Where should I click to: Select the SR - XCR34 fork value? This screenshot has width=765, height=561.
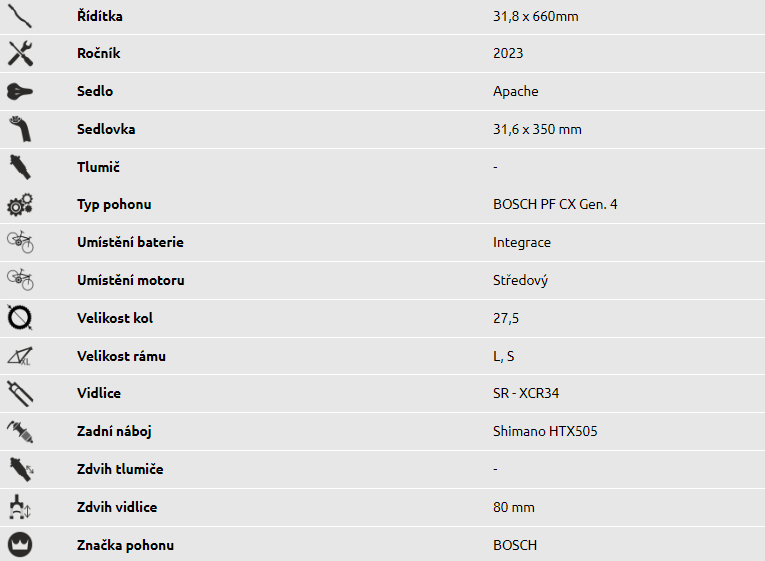pyautogui.click(x=526, y=393)
